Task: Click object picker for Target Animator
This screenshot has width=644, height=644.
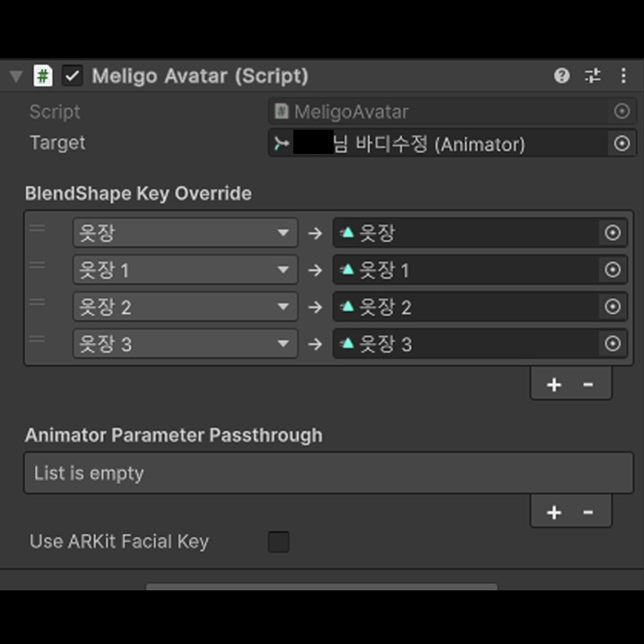Action: pyautogui.click(x=622, y=143)
